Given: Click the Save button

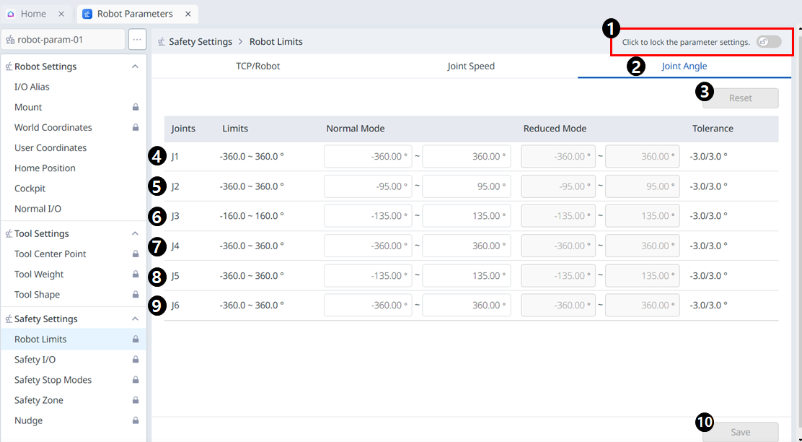Looking at the screenshot, I should pyautogui.click(x=740, y=432).
